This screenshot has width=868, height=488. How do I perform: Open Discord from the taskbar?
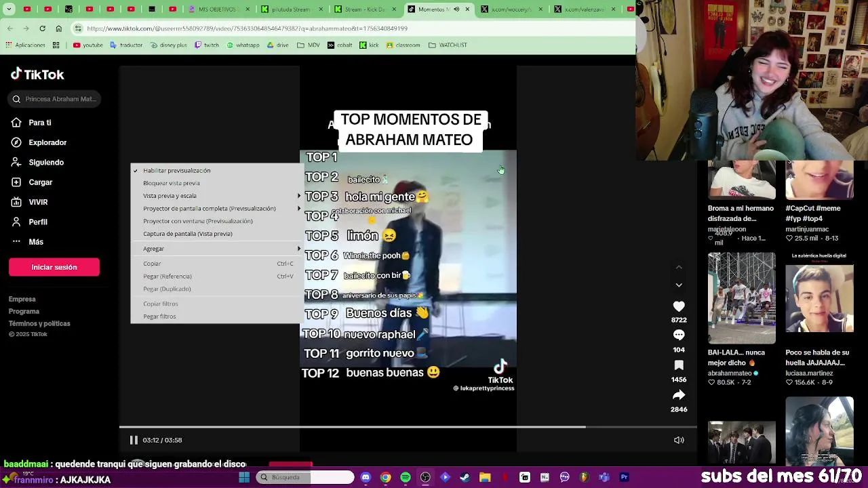[366, 477]
